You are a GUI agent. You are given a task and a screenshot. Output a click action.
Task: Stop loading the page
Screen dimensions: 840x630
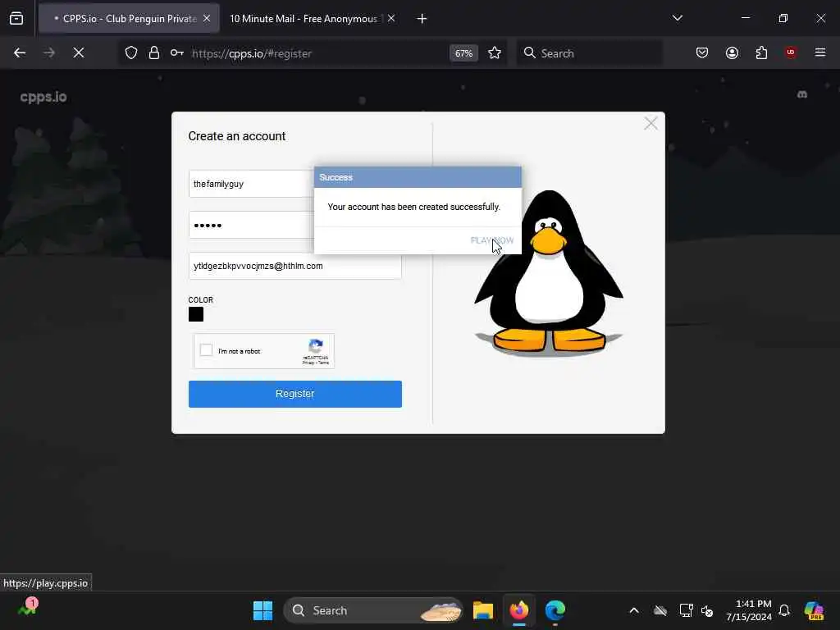78,52
